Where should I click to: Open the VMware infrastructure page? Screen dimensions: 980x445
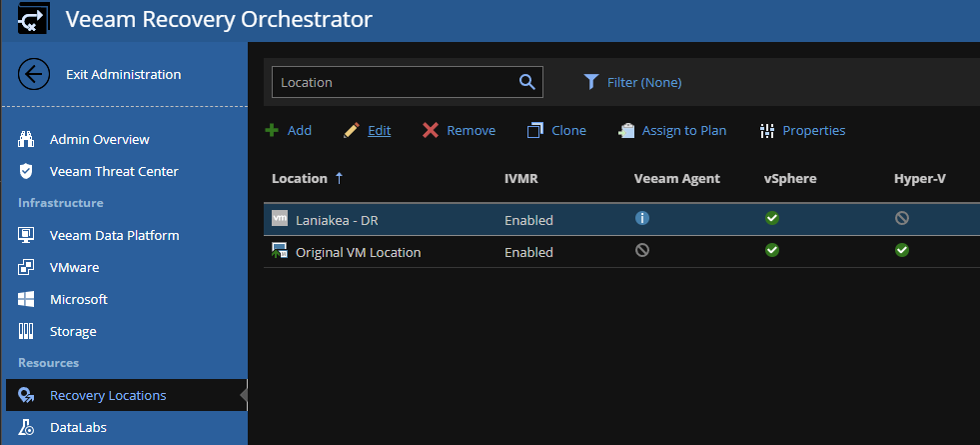(x=59, y=267)
